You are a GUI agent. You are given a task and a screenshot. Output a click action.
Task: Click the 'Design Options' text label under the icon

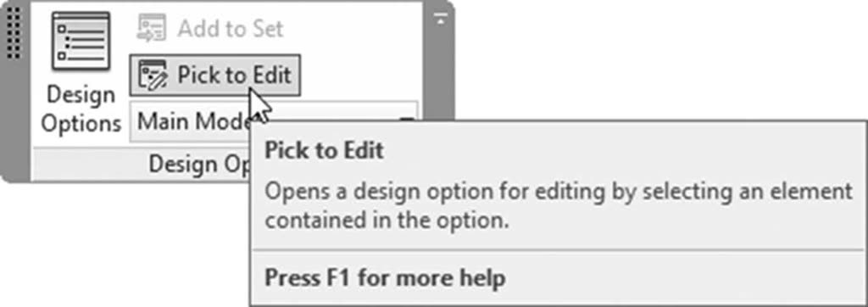[x=81, y=109]
